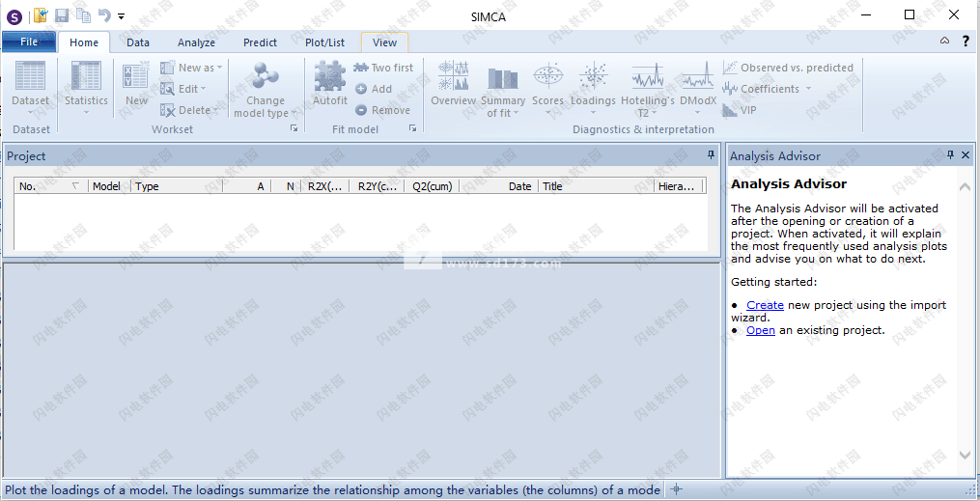Open Hotelling's T2 plot
The image size is (980, 501).
point(648,88)
